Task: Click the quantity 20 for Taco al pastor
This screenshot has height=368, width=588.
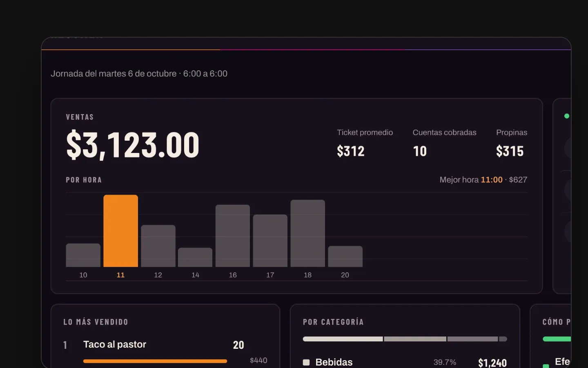Action: 238,345
